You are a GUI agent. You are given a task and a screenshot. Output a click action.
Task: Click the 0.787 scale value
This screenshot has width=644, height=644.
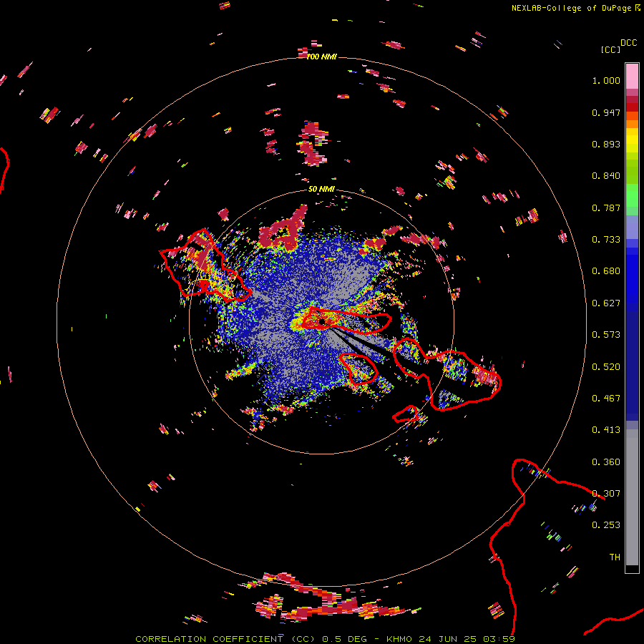coord(606,208)
